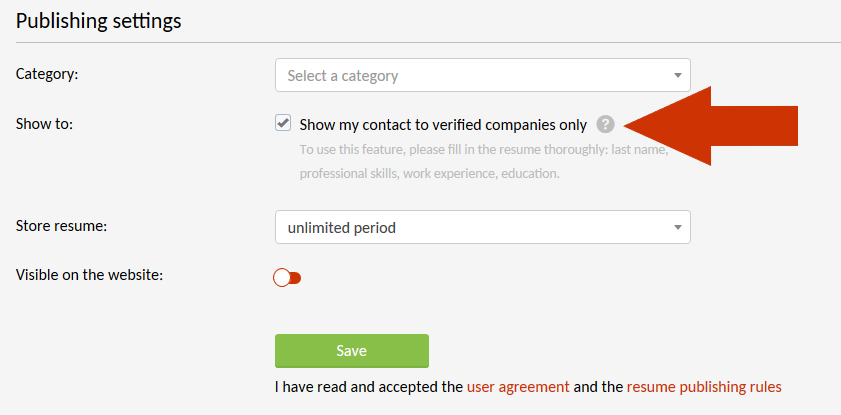Click the "Visible on the website:" label
841x415 pixels.
pyautogui.click(x=89, y=275)
